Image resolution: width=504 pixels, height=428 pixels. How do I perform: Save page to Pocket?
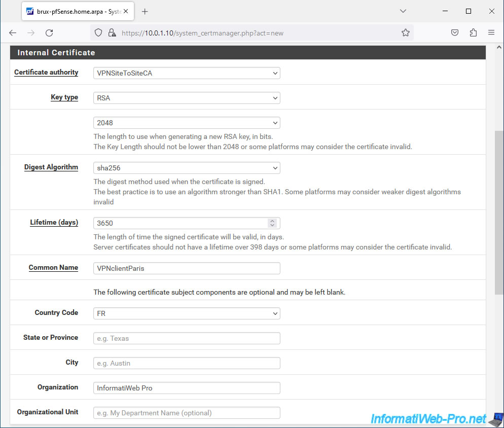454,33
